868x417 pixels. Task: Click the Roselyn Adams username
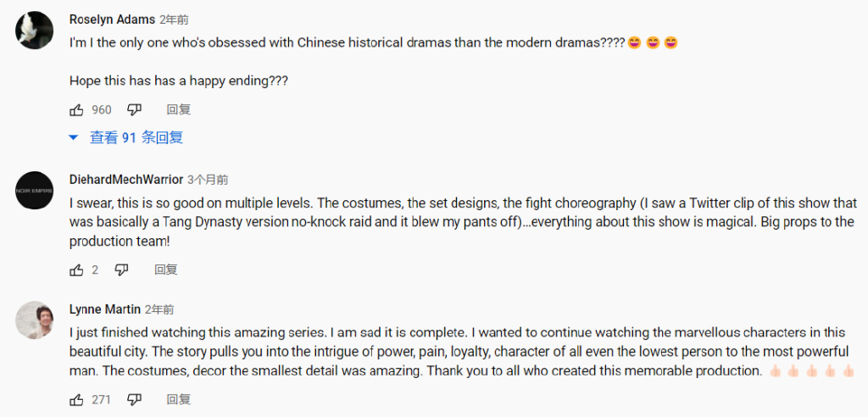(x=111, y=17)
